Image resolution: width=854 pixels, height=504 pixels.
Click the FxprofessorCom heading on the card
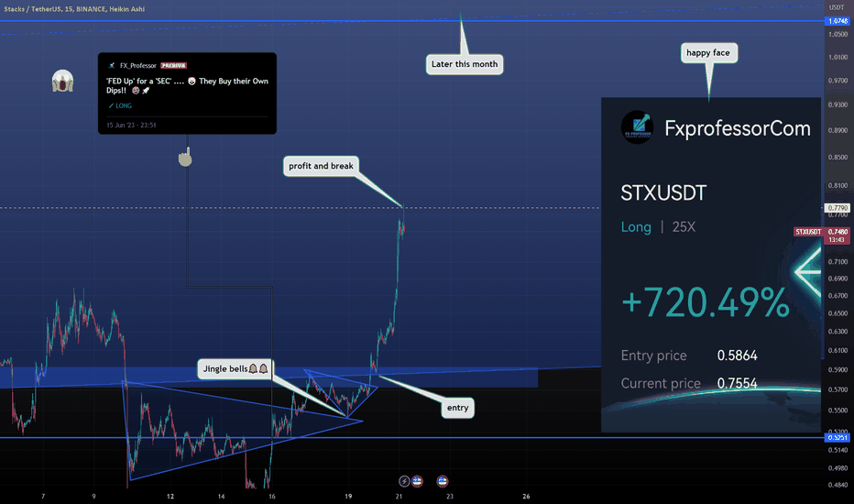click(x=738, y=128)
